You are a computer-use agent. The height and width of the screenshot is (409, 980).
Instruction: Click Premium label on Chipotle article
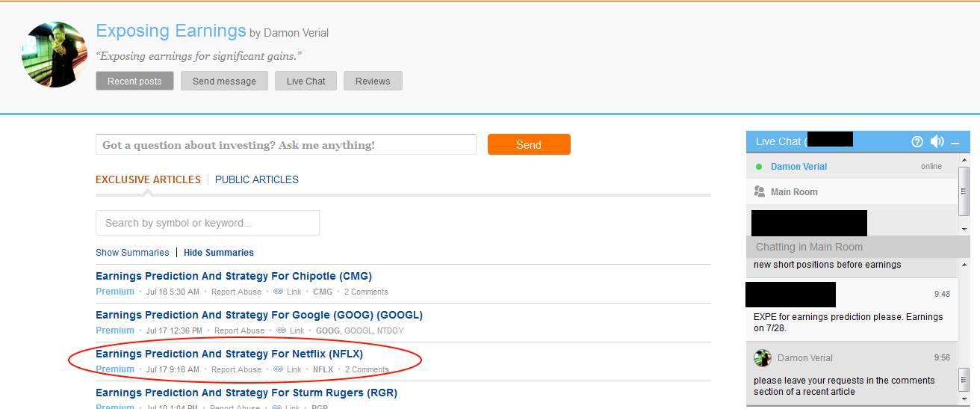[115, 292]
